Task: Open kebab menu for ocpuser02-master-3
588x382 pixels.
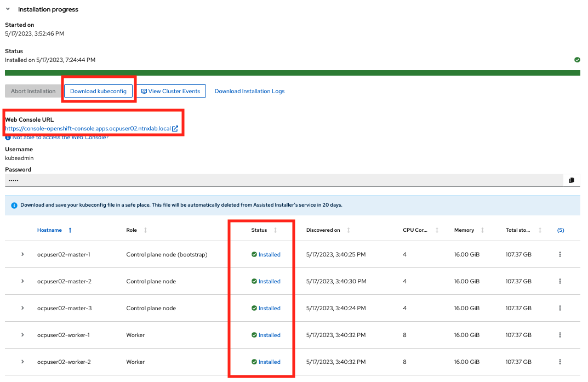Action: pyautogui.click(x=560, y=308)
